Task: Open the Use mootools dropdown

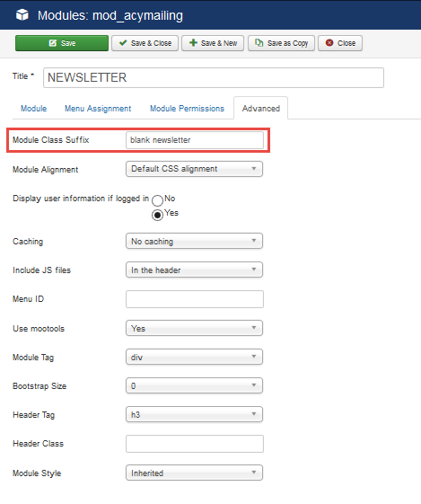Action: [194, 328]
